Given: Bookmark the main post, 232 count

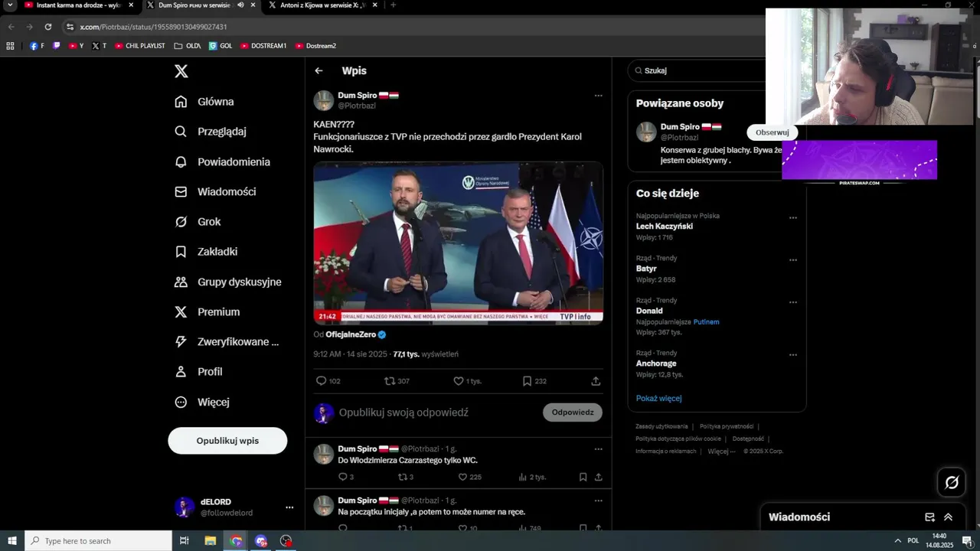Looking at the screenshot, I should [534, 381].
